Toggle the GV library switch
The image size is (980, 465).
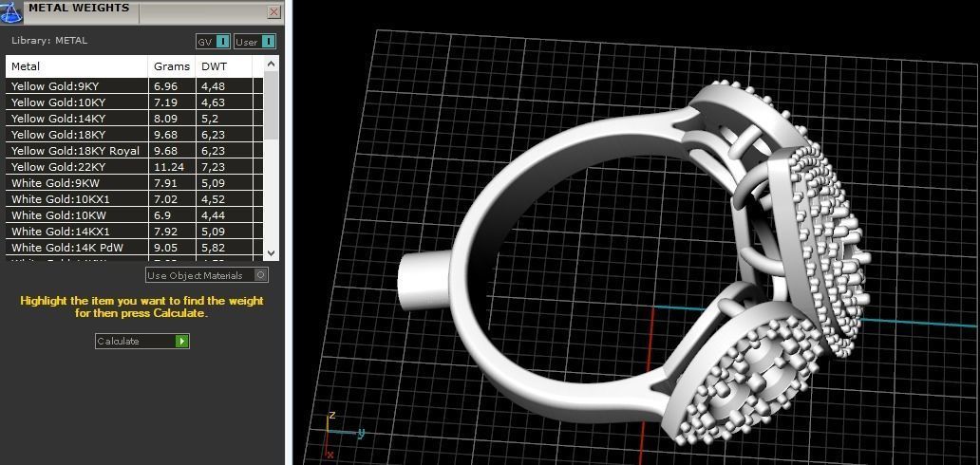[213, 42]
